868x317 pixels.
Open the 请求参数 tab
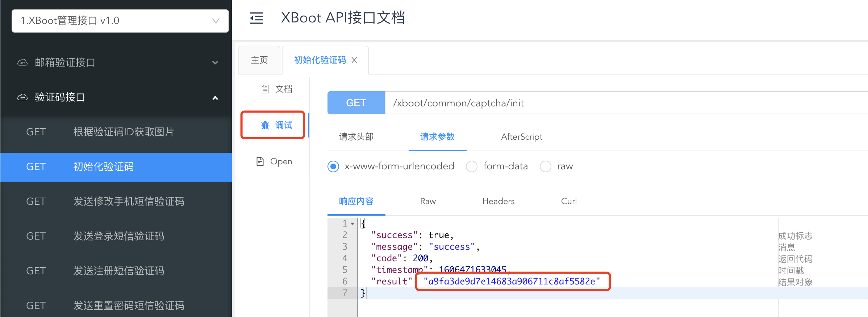(x=438, y=137)
